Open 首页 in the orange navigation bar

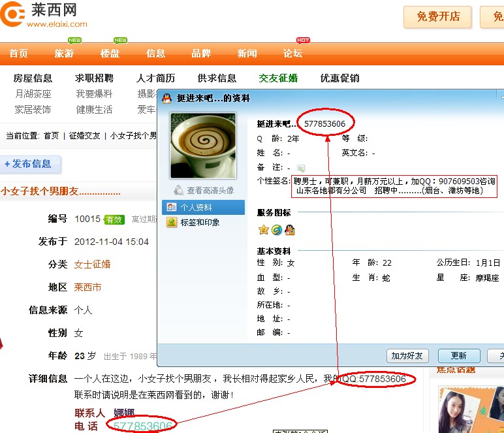pos(18,53)
